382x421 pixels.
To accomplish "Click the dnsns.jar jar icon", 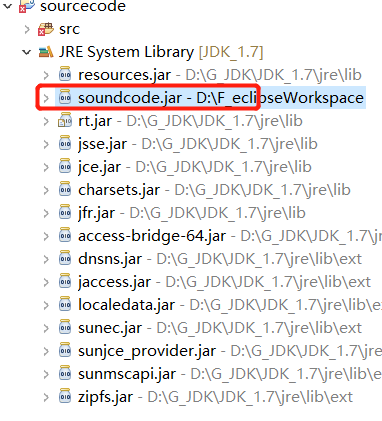I will coord(65,258).
